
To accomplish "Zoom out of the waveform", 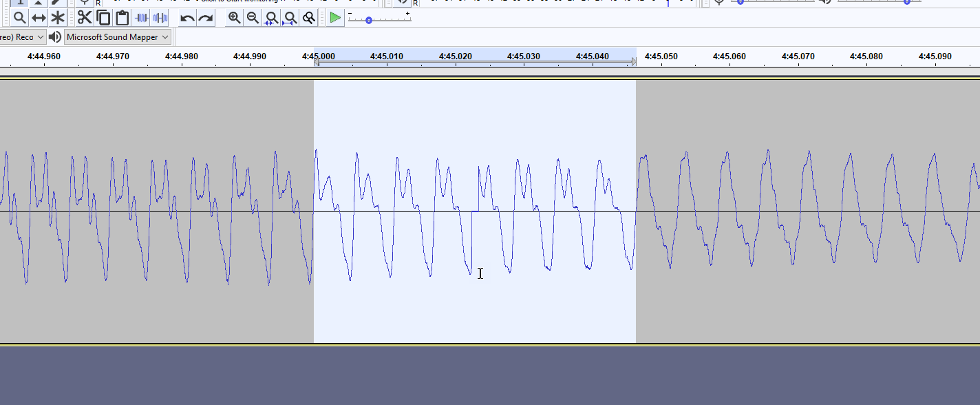I will click(253, 17).
